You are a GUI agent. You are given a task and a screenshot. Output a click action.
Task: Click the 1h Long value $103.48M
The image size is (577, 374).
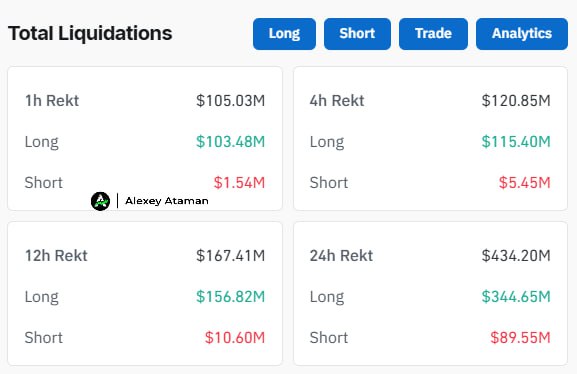[x=230, y=142]
